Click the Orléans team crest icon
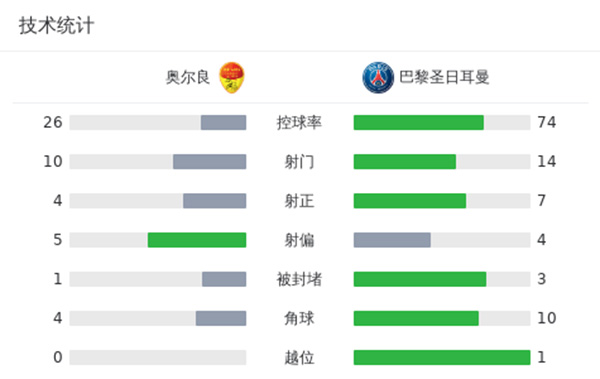The width and height of the screenshot is (600, 379). (232, 77)
